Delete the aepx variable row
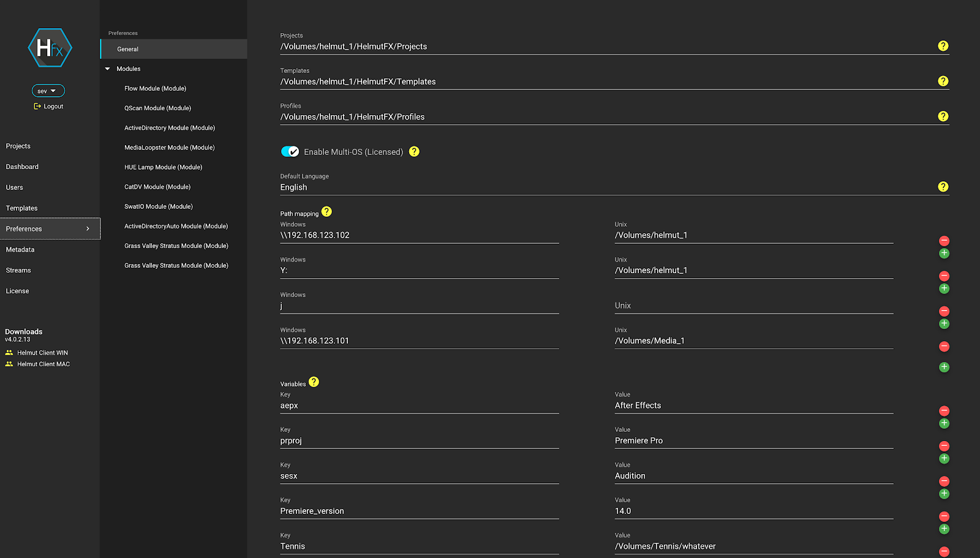The image size is (980, 558). coord(944,411)
